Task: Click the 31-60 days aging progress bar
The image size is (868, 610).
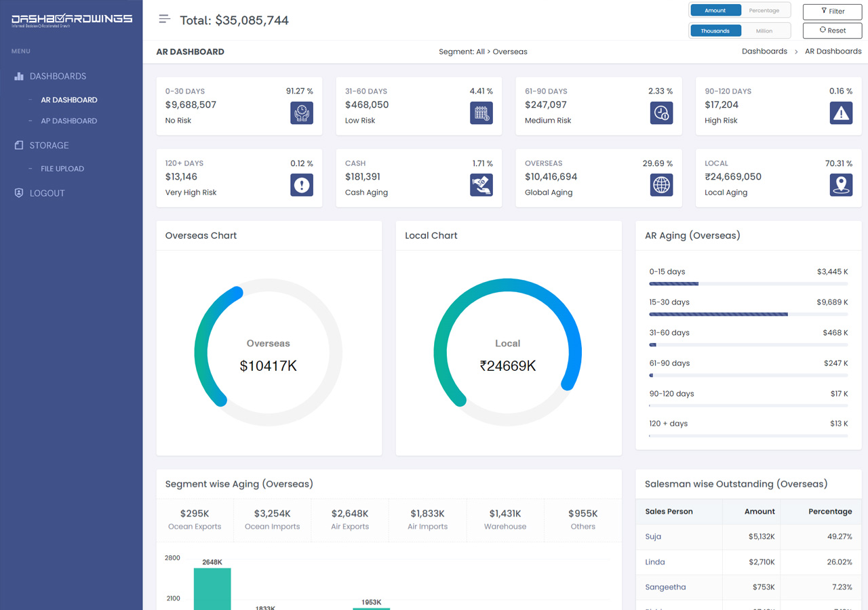Action: click(749, 344)
